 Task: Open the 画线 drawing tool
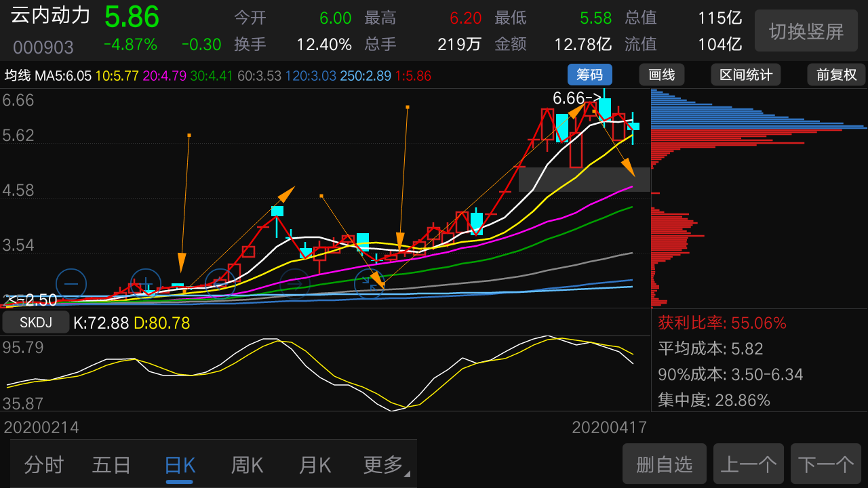pyautogui.click(x=662, y=75)
